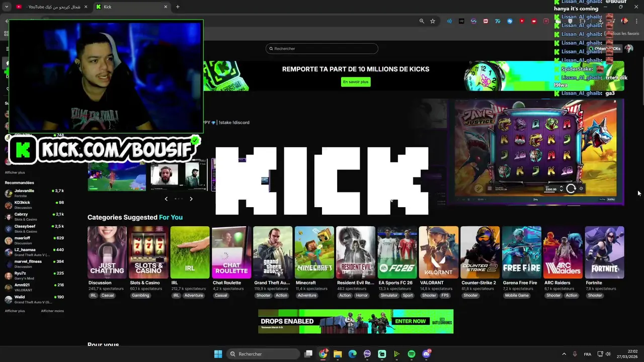The height and width of the screenshot is (362, 644).
Task: Open the FRA language selector
Action: (588, 354)
